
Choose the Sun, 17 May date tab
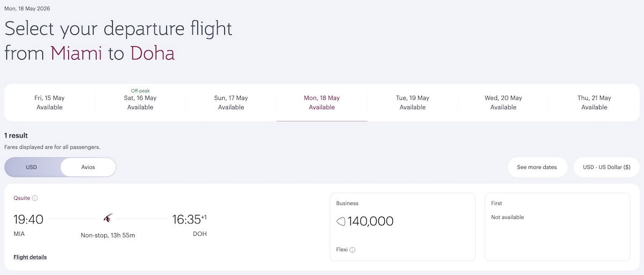231,103
